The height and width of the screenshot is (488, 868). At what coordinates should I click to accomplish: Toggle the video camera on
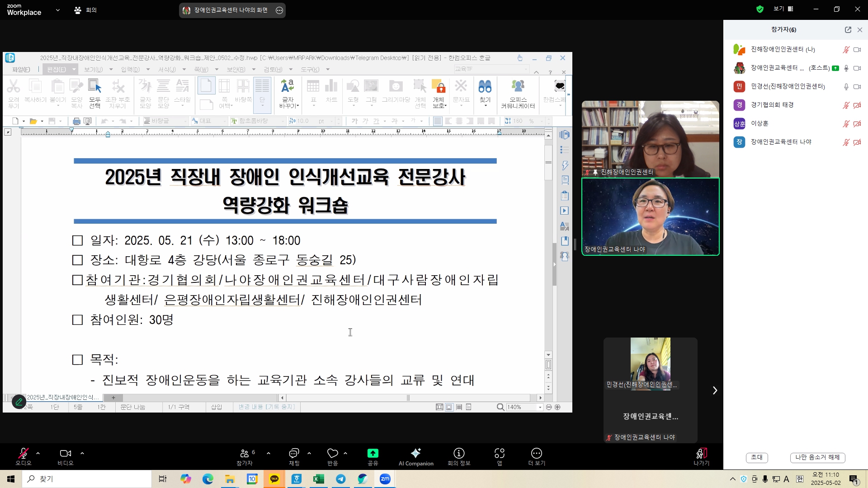coord(65,454)
